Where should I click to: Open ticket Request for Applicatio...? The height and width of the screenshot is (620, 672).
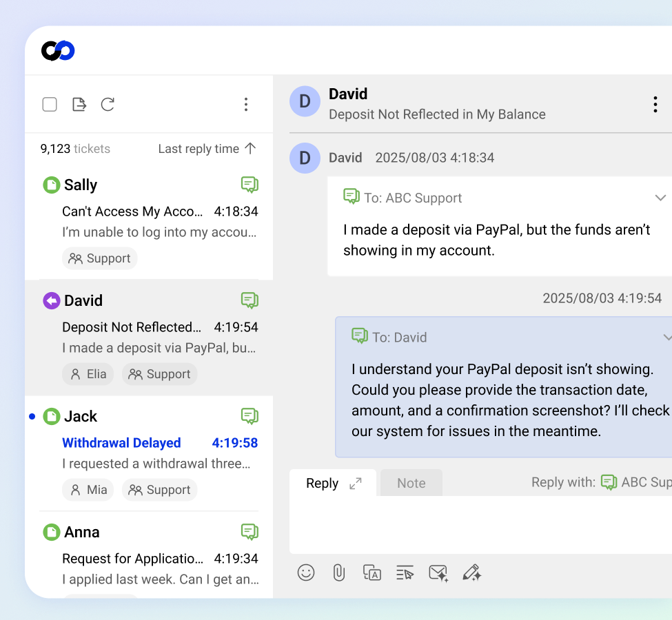click(133, 558)
